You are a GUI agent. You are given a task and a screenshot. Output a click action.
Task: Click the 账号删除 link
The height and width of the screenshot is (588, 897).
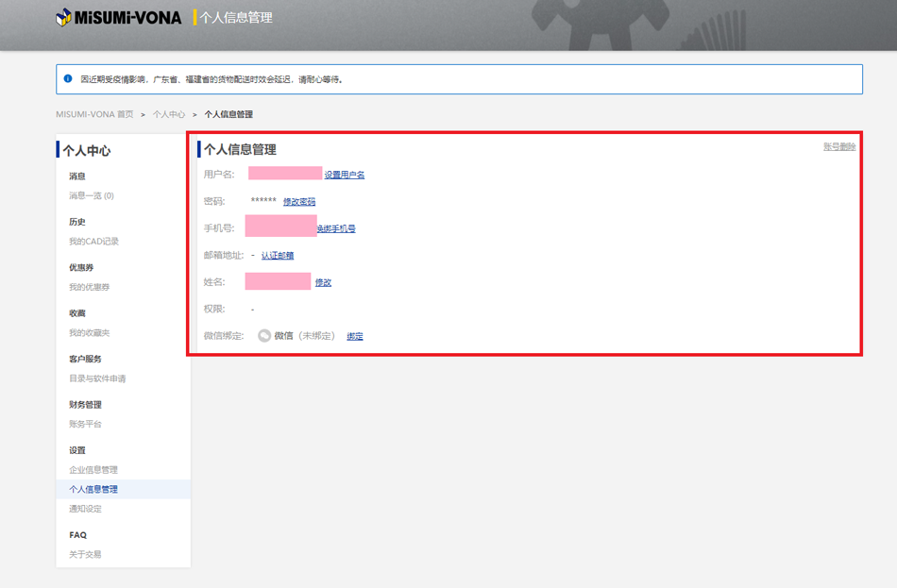click(x=839, y=147)
